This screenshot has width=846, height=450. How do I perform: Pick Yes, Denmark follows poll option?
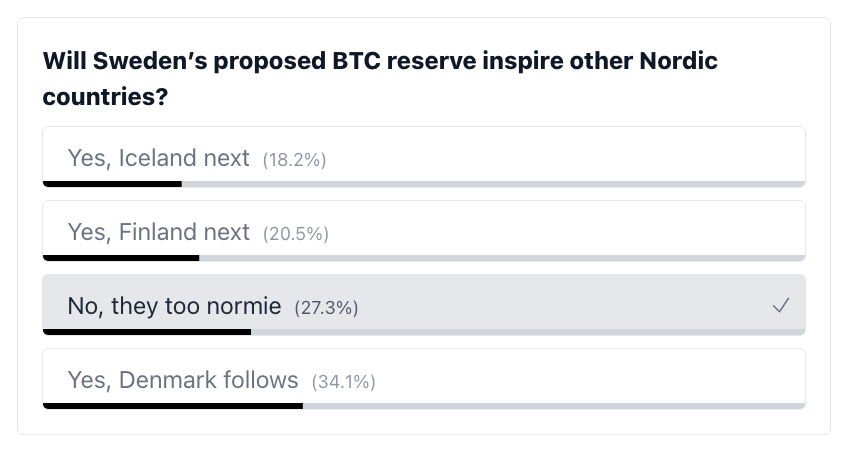pyautogui.click(x=183, y=380)
